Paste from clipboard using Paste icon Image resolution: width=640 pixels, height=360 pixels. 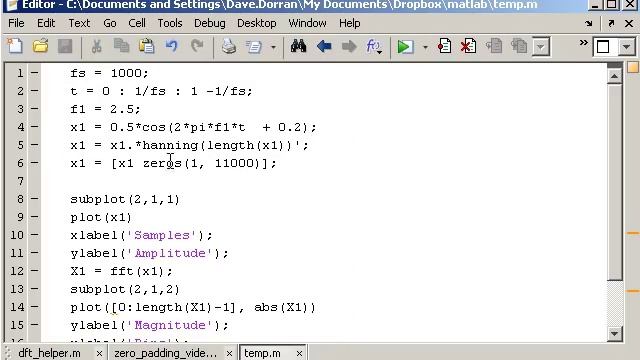(147, 46)
